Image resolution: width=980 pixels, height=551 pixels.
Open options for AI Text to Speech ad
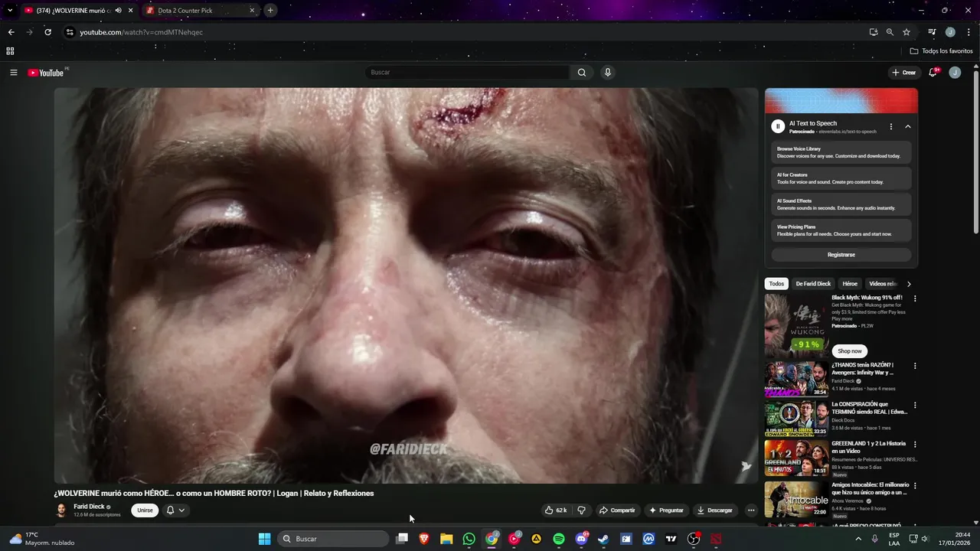[890, 127]
